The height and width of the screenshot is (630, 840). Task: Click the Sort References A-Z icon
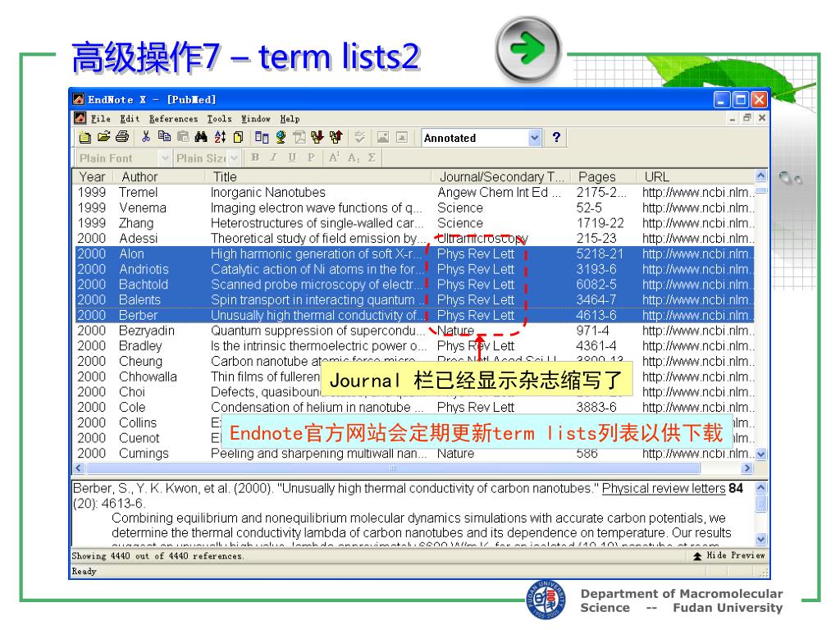(220, 138)
